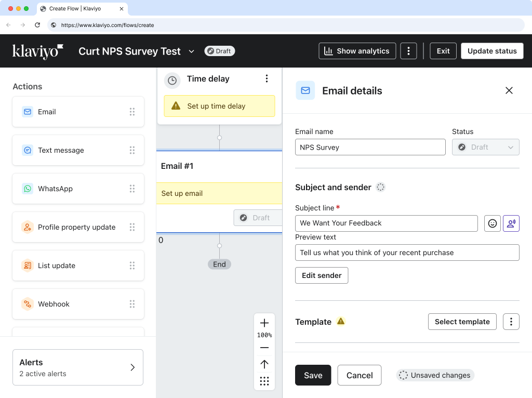532x398 pixels.
Task: Expand the flow name dropdown beside Curt NPS Survey Test
Action: pyautogui.click(x=191, y=51)
